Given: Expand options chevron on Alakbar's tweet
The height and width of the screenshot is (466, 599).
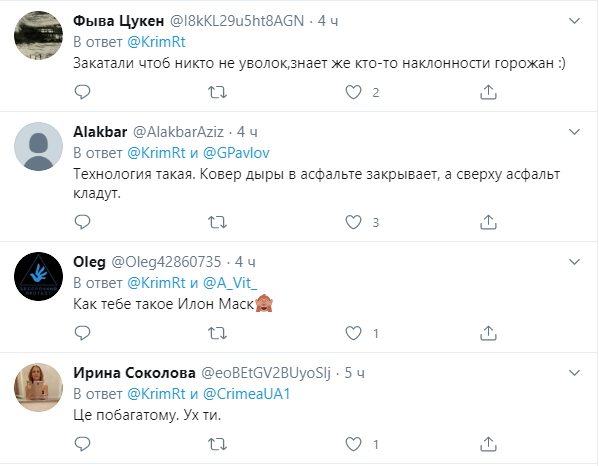Looking at the screenshot, I should click(575, 132).
